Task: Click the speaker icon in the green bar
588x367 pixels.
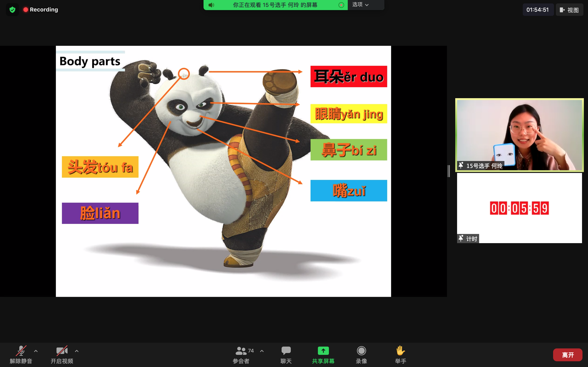Action: pos(211,5)
